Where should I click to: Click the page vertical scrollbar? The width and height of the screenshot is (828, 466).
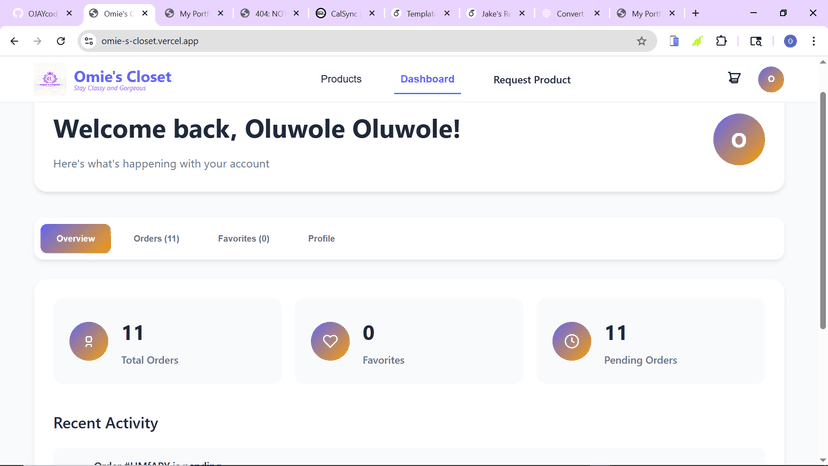(823, 211)
